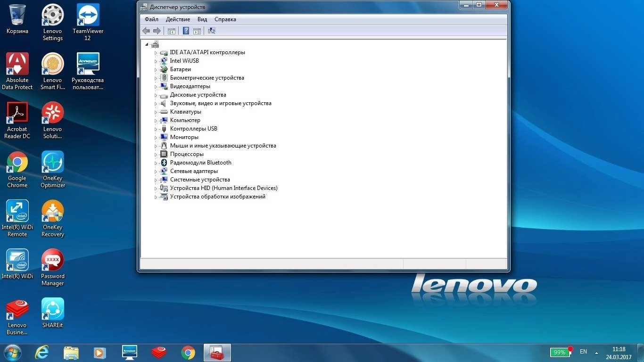Click the fingerprint icon beside Биометрические устройства
This screenshot has width=644, height=362.
pos(164,78)
